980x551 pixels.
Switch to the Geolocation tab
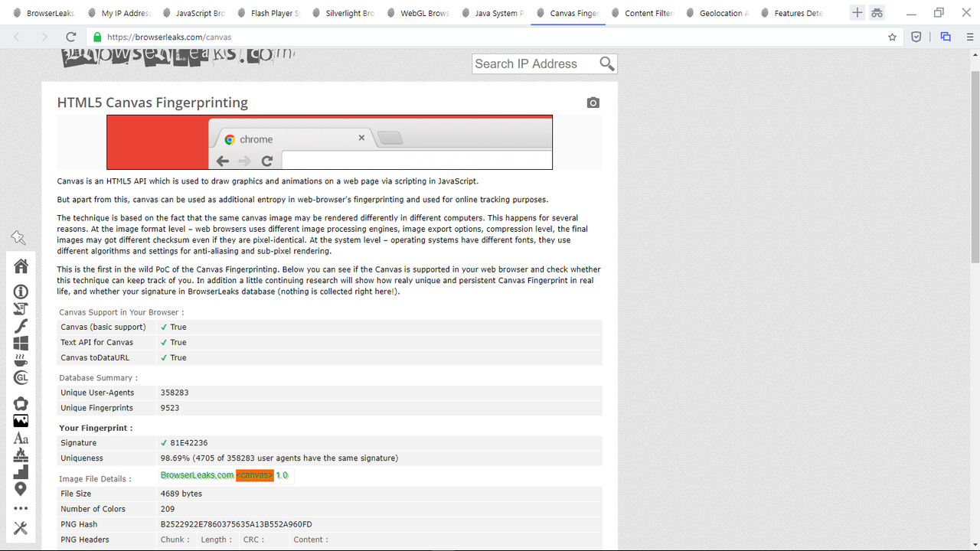[x=717, y=13]
